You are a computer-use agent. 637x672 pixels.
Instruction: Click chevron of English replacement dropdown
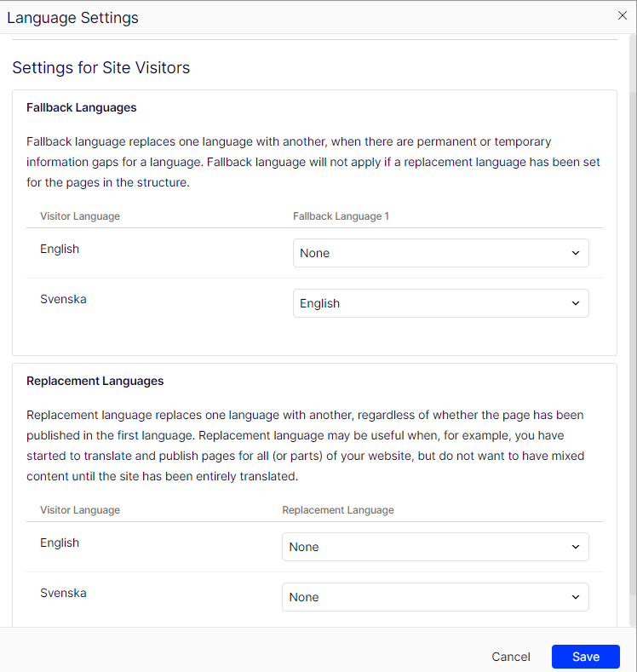[576, 547]
